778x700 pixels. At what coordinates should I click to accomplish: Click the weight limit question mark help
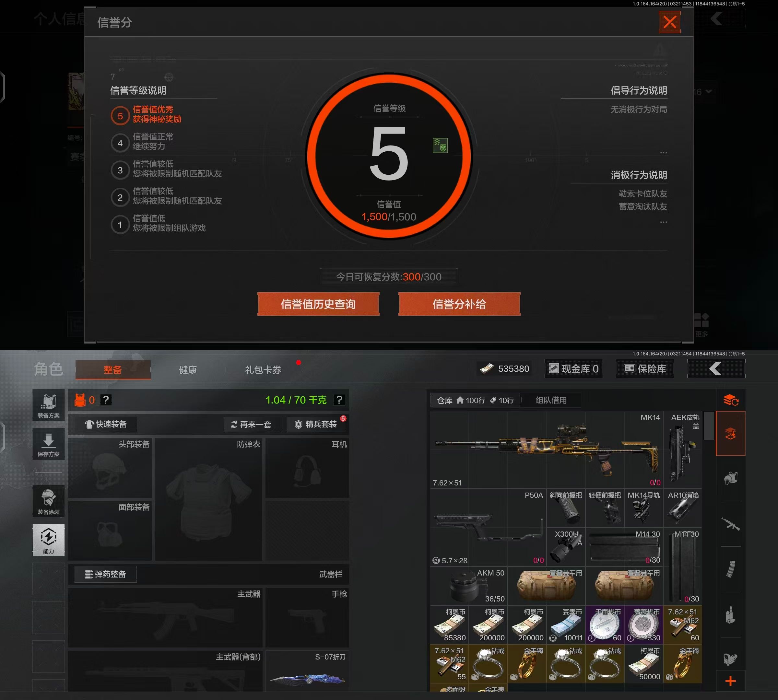(x=339, y=400)
